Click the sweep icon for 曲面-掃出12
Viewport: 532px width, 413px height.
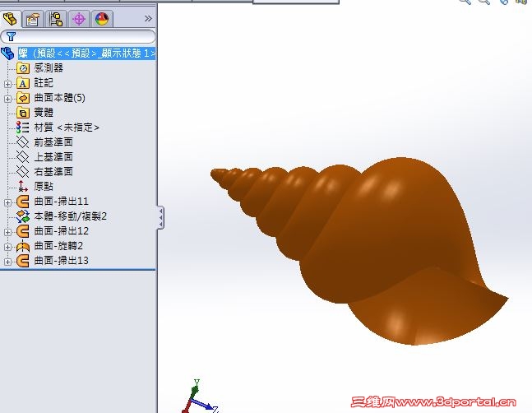click(23, 231)
